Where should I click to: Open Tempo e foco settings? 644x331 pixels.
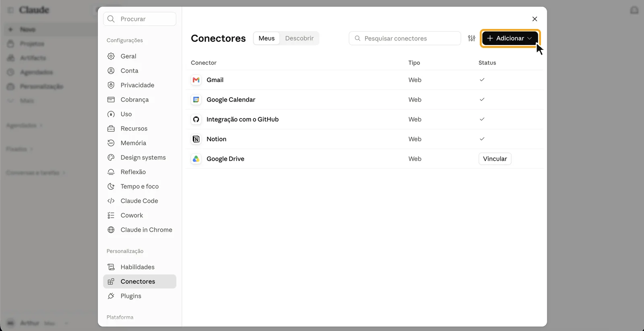[x=140, y=187]
